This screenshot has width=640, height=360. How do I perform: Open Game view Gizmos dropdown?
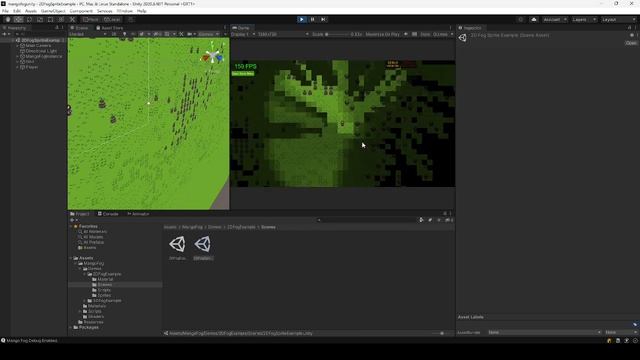[x=443, y=34]
